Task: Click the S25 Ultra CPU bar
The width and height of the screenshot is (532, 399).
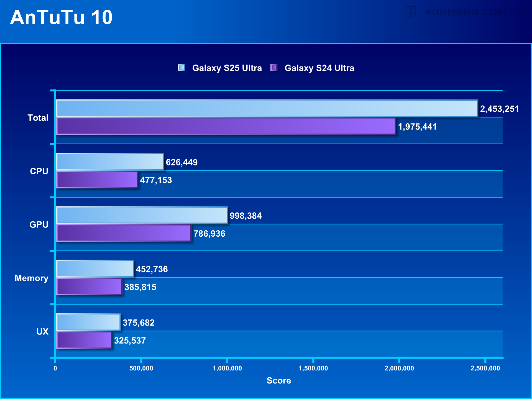Action: 110,162
